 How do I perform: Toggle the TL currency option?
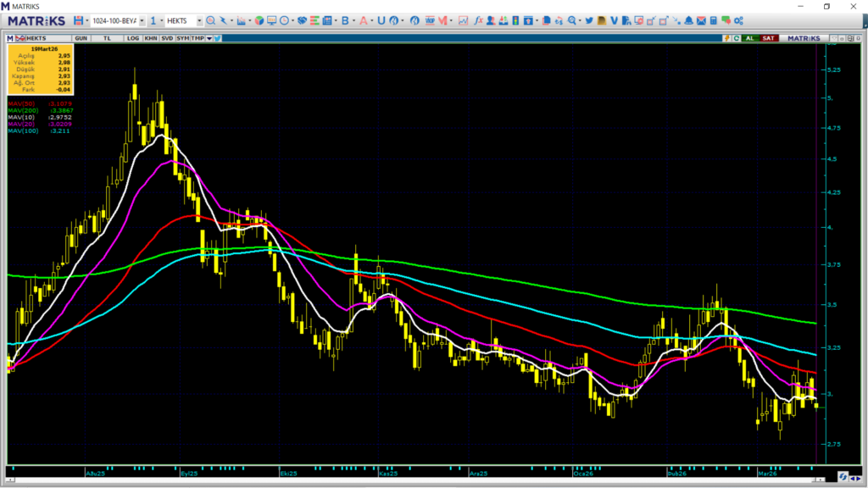(x=107, y=38)
